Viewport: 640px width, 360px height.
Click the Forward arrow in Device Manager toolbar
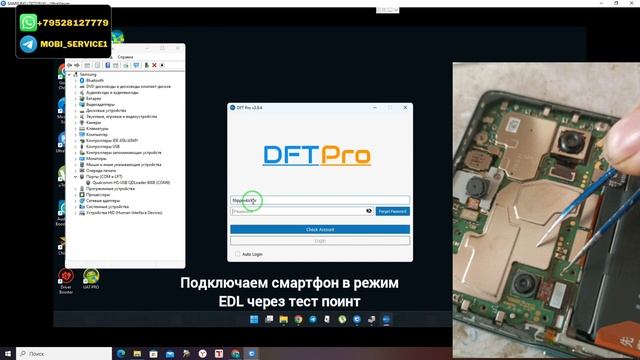[x=77, y=65]
